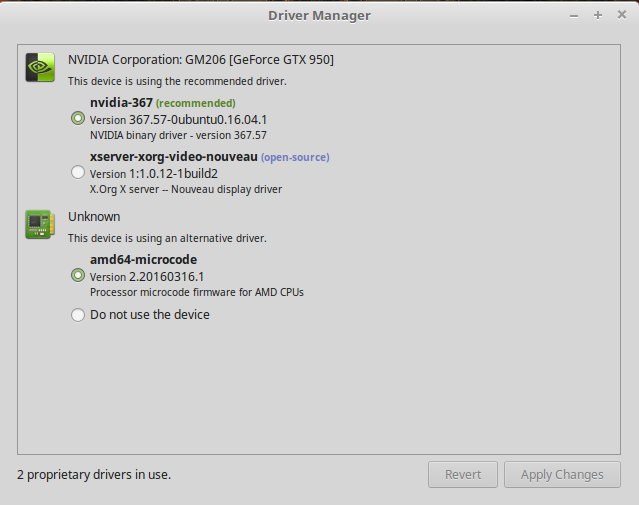
Task: Click Version 367.57-0ubuntu0.16.04.1 text
Action: pos(178,120)
